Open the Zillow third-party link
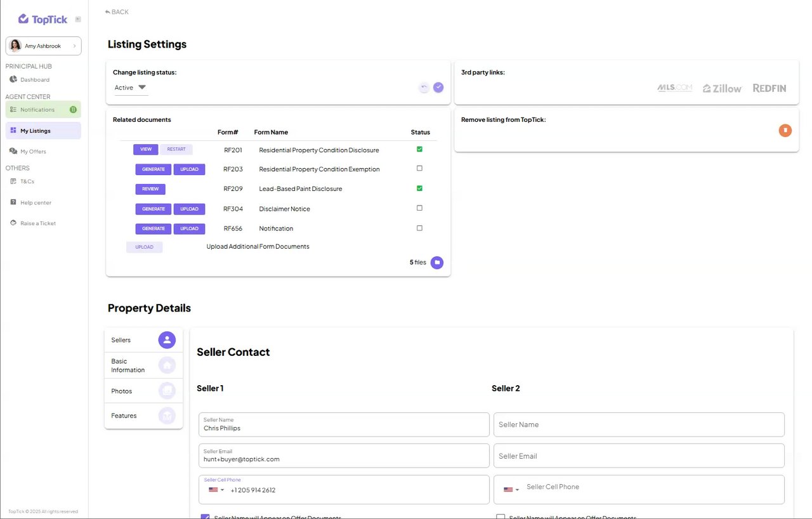812x519 pixels. 722,88
